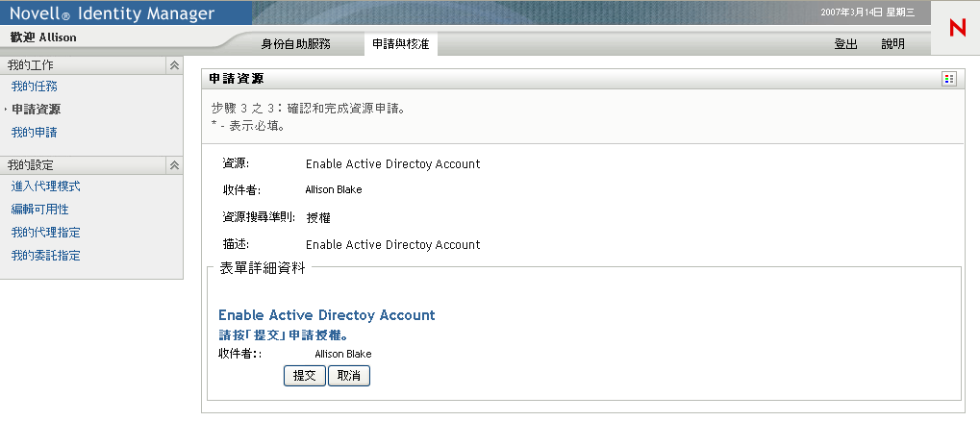Open 編輯可用性 settings link
Image resolution: width=980 pixels, height=421 pixels.
(39, 210)
